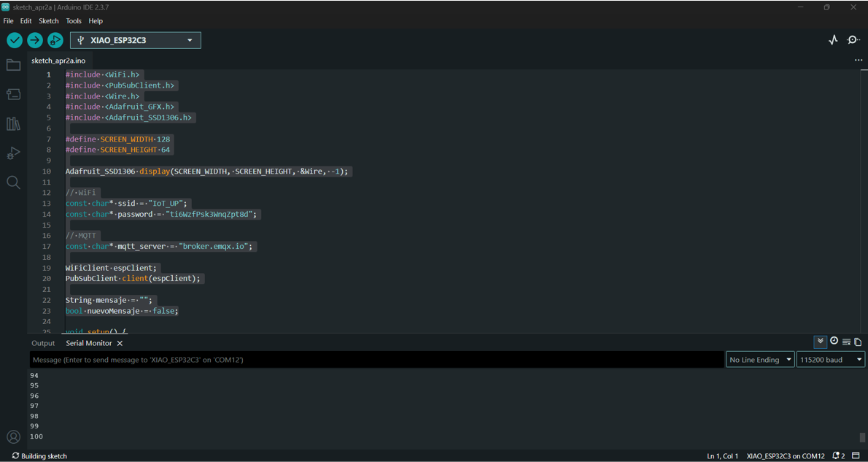Close the Serial Monitor tab
868x462 pixels.
point(120,344)
